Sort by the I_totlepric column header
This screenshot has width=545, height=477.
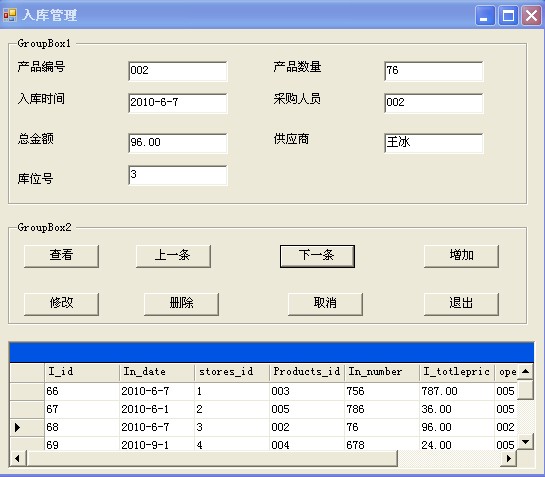coord(457,372)
